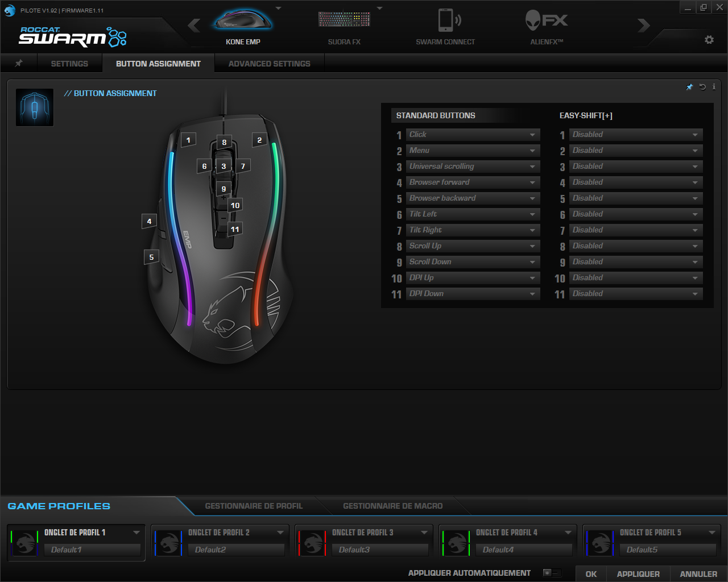Viewport: 728px width, 582px height.
Task: Toggle the Appliquer Automatiquement switch
Action: tap(551, 573)
